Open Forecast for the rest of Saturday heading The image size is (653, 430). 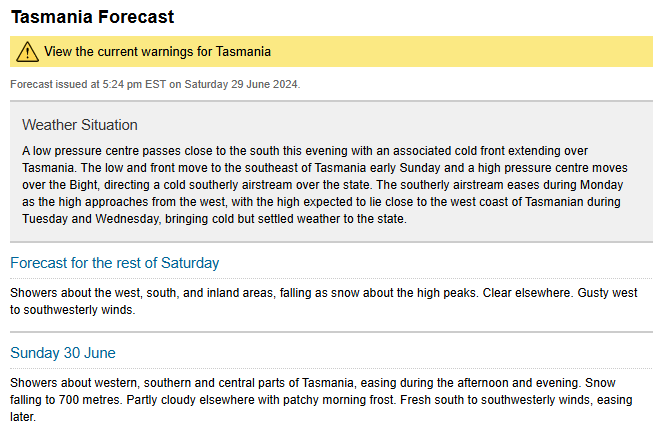coord(115,263)
